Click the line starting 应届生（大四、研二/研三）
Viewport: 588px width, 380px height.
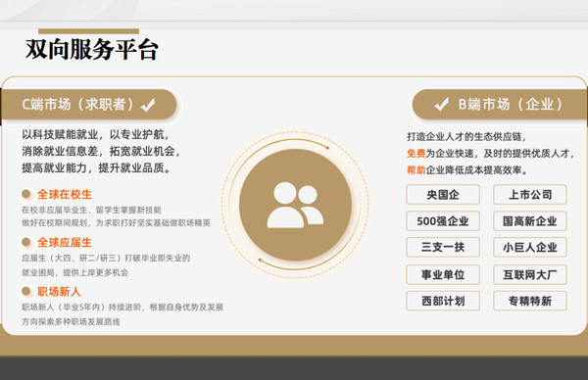click(106, 258)
